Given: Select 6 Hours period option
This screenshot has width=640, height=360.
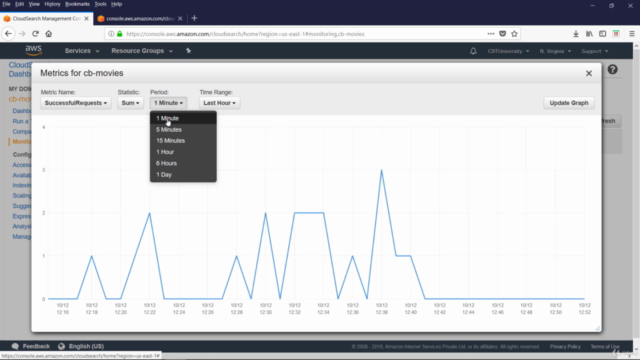Looking at the screenshot, I should click(x=183, y=163).
